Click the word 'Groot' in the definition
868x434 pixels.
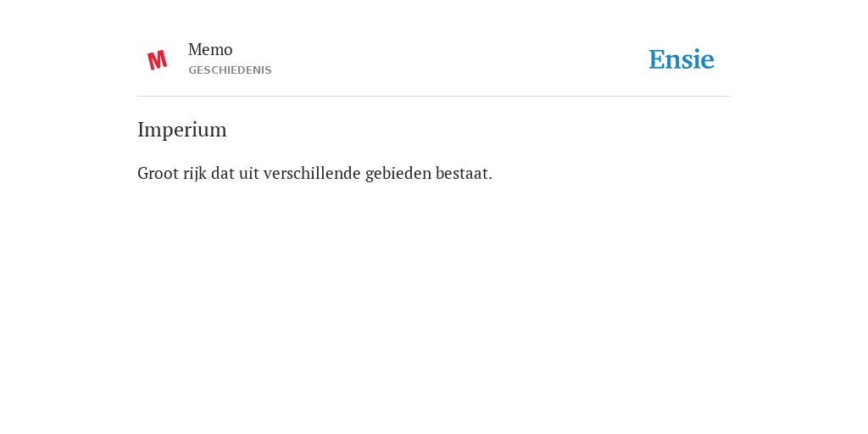click(159, 173)
